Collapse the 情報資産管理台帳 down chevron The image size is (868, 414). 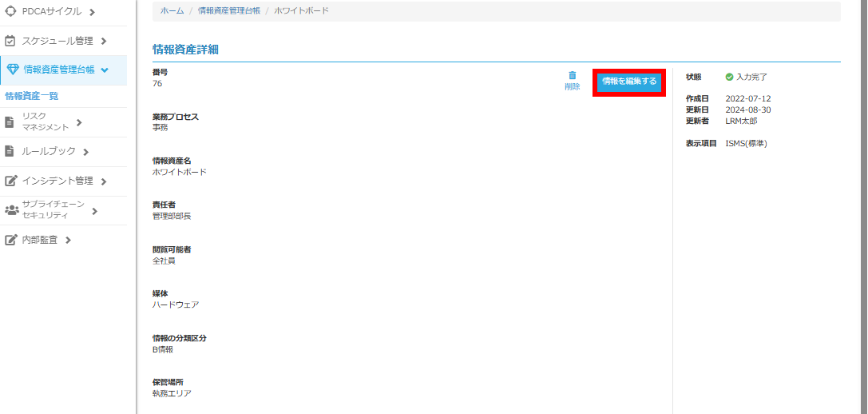105,70
